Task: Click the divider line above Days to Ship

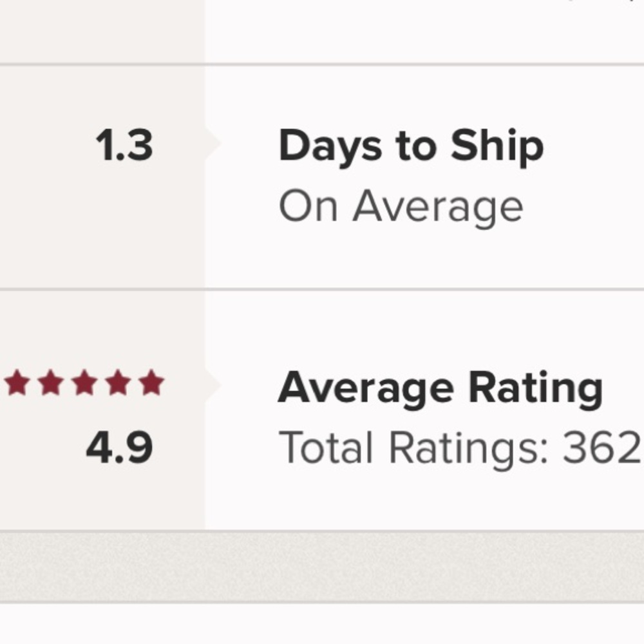Action: click(322, 64)
